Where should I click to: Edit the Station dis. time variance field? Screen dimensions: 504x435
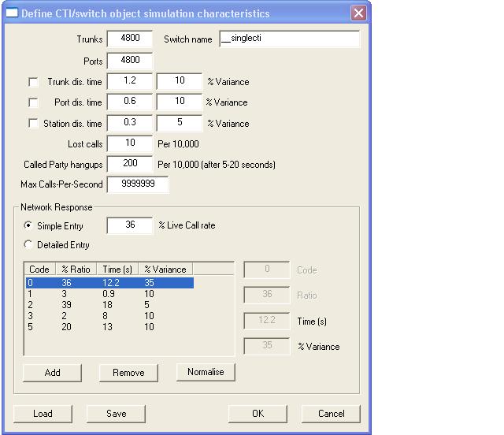[180, 123]
